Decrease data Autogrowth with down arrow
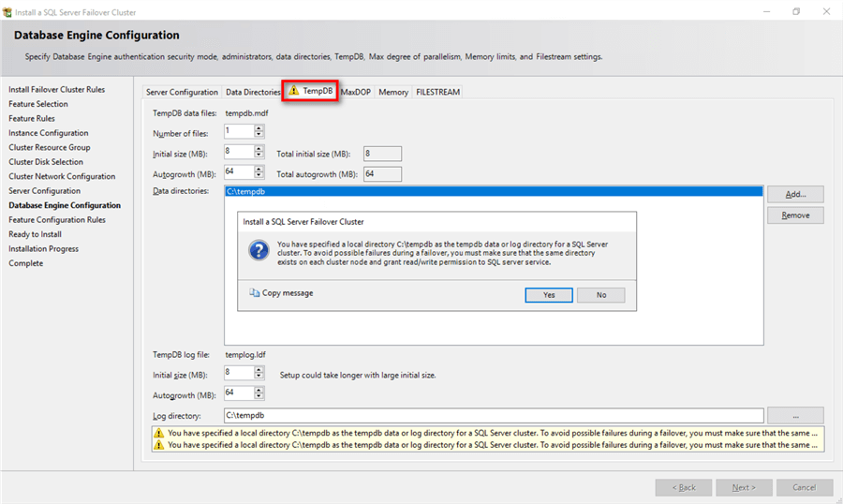This screenshot has width=843, height=504. point(259,175)
